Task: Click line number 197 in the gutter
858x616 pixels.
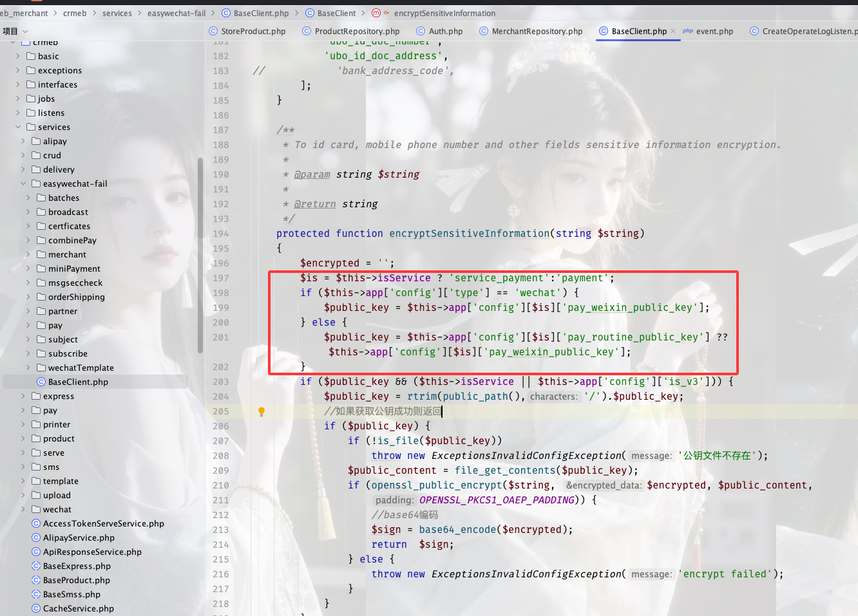Action: click(x=220, y=278)
